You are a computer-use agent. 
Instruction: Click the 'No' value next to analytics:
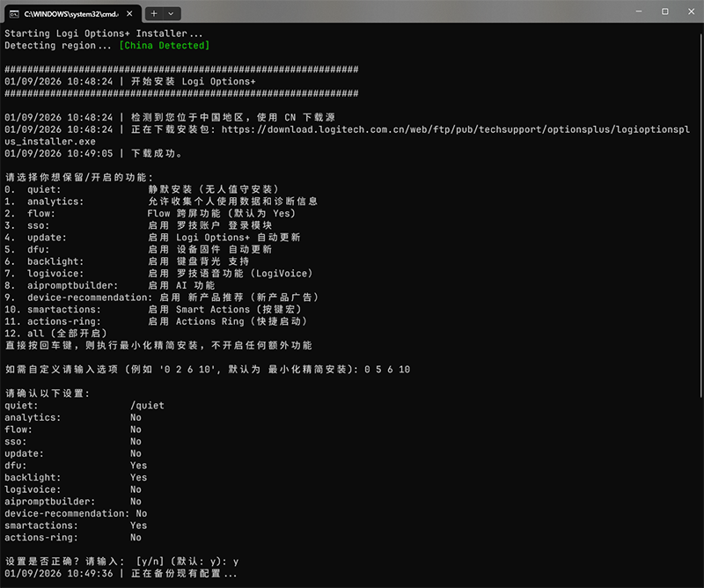(x=136, y=417)
